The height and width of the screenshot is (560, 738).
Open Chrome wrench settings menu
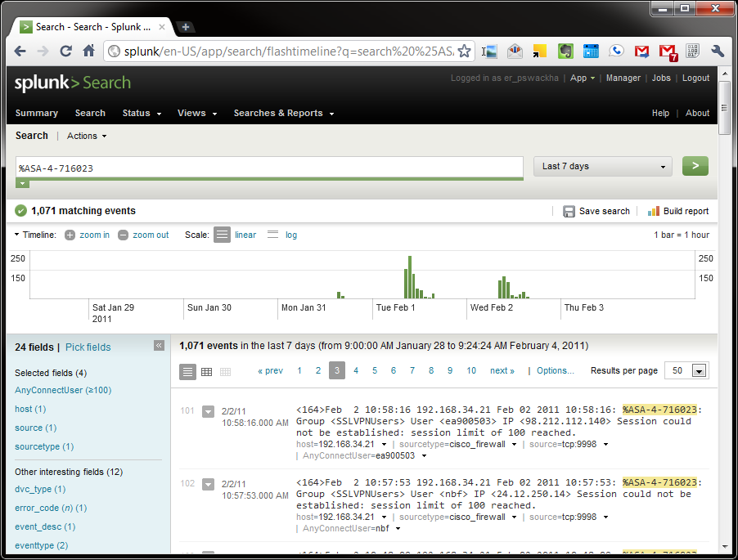point(718,51)
